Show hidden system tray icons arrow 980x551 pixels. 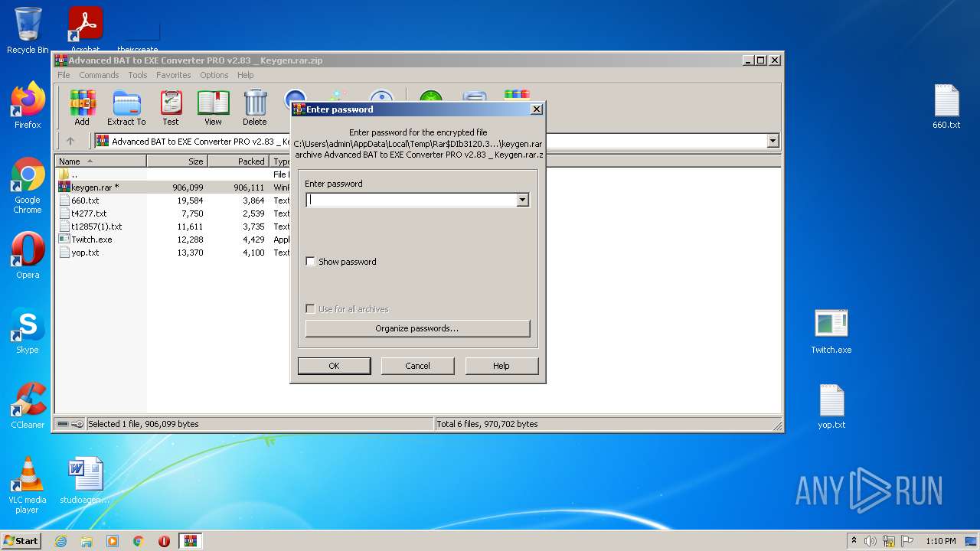pyautogui.click(x=854, y=541)
